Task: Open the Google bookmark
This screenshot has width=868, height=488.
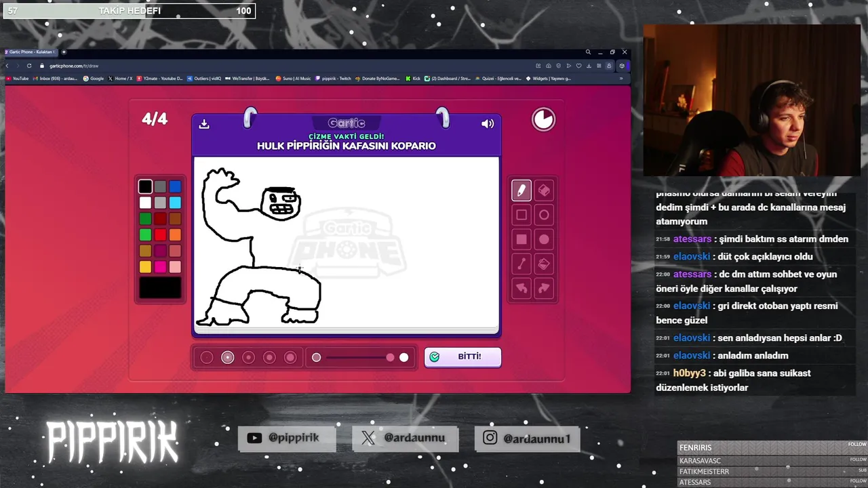Action: tap(94, 79)
